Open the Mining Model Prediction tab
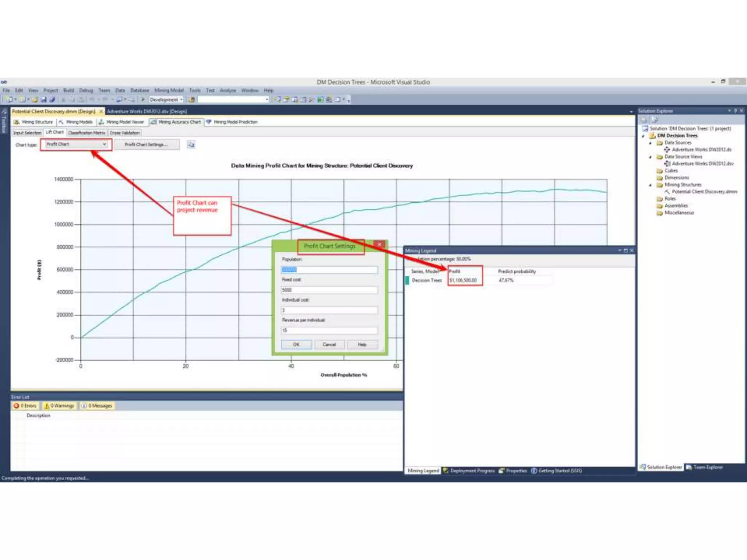The width and height of the screenshot is (747, 560). coord(232,122)
